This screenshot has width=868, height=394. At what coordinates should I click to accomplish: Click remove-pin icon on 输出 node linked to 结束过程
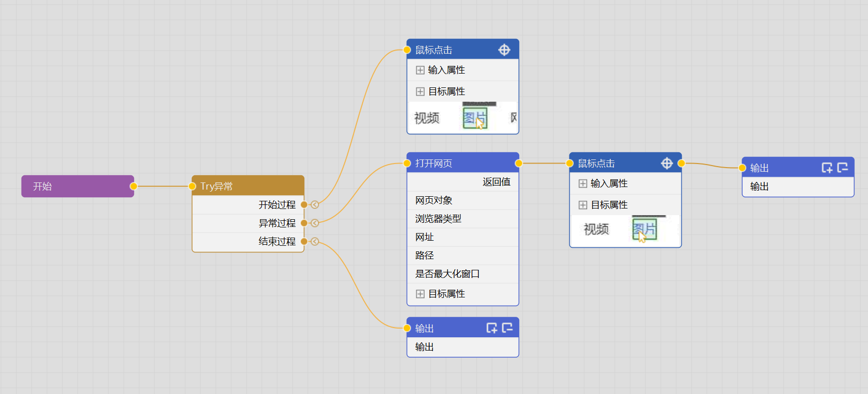tap(507, 328)
